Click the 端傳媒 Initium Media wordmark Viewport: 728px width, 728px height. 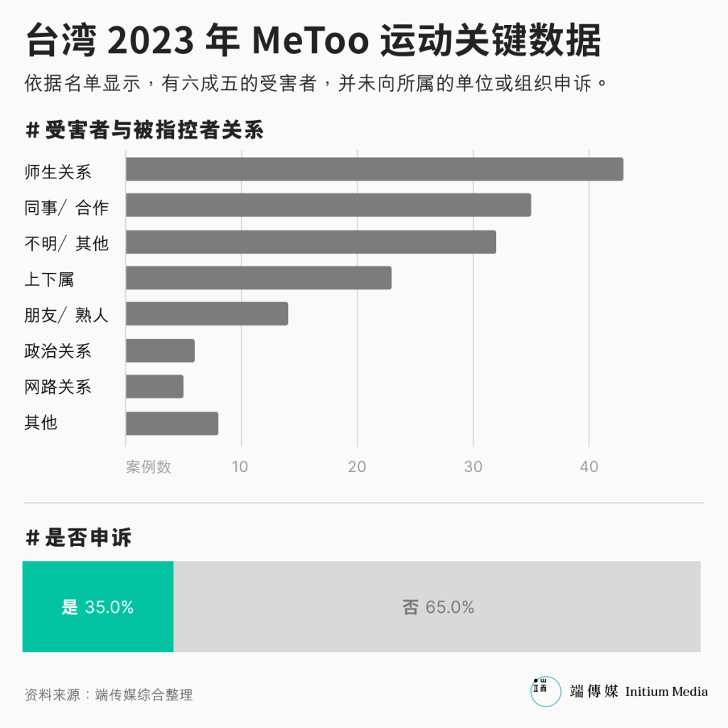[638, 691]
